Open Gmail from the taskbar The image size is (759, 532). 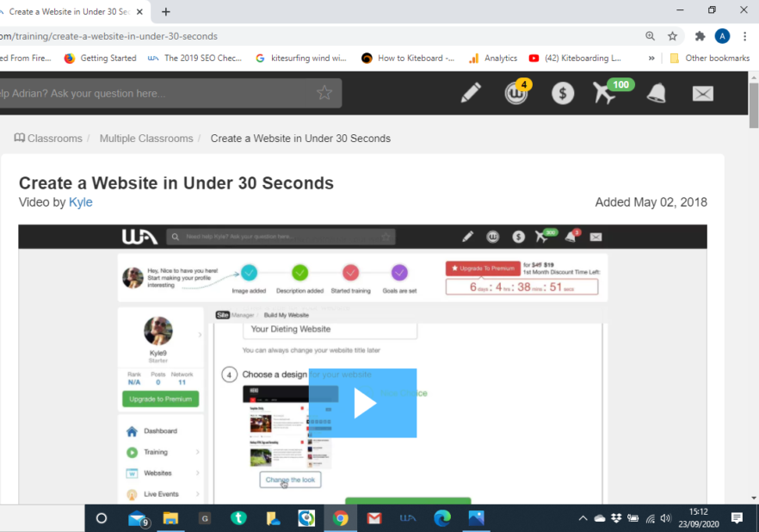(x=373, y=518)
